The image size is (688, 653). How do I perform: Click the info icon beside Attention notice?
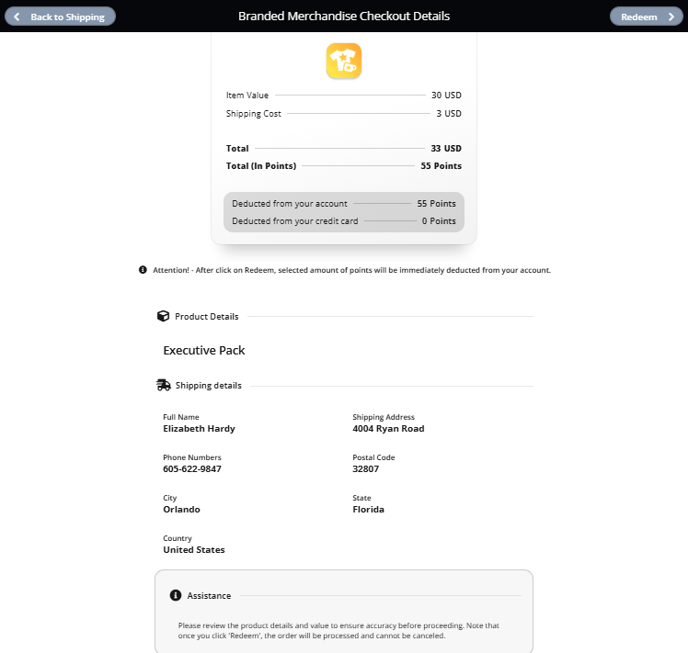(x=143, y=270)
